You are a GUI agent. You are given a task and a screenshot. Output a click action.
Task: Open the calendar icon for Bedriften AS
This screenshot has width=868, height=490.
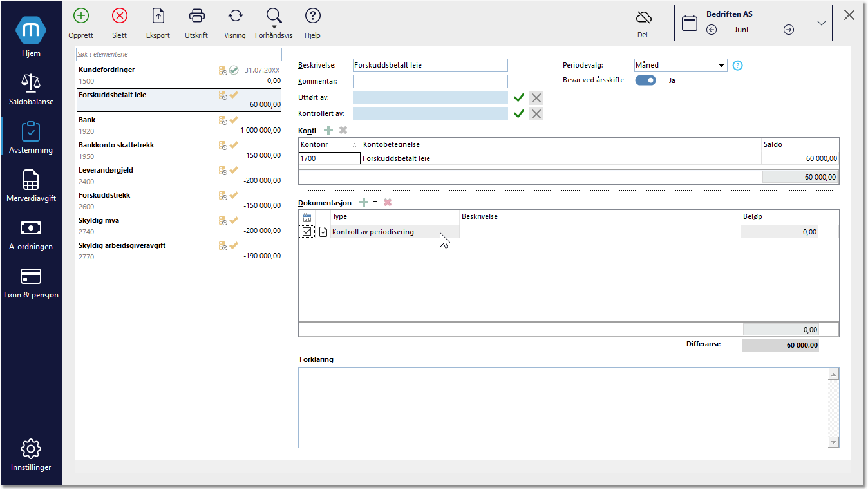690,23
